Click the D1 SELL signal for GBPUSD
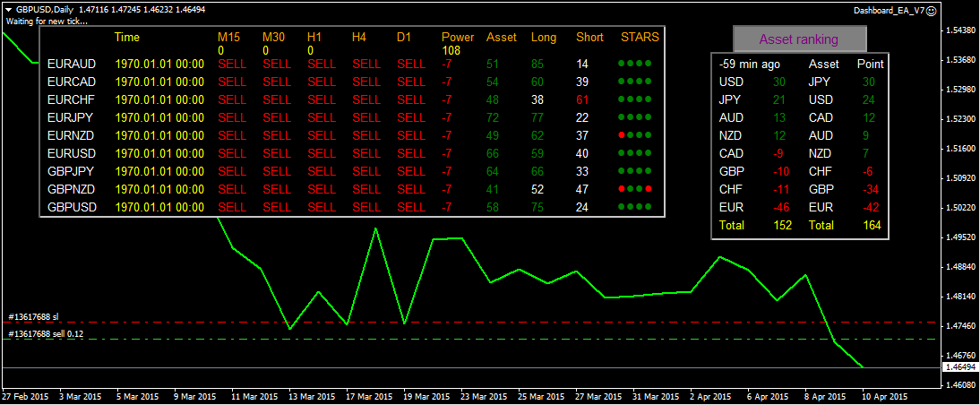The width and height of the screenshot is (980, 405). coord(411,208)
